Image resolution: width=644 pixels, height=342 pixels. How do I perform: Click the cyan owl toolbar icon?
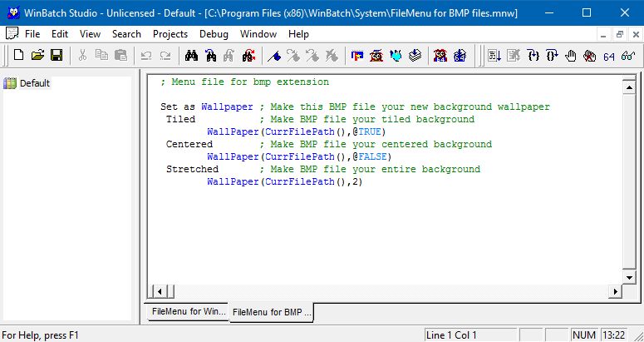coord(396,55)
